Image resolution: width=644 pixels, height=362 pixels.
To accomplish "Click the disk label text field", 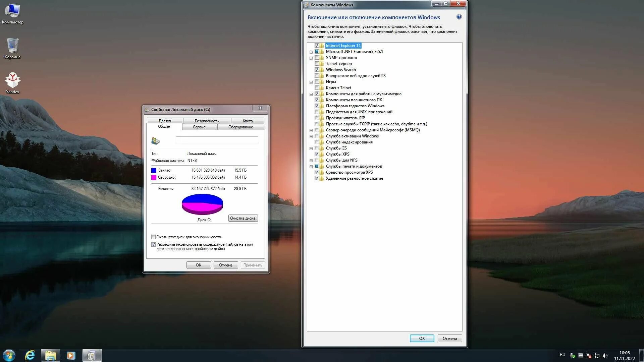I will point(217,140).
